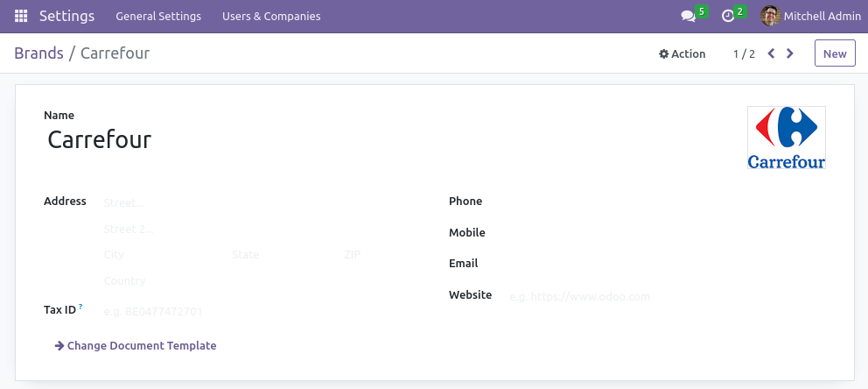
Task: Open the activities clock icon
Action: tap(728, 16)
